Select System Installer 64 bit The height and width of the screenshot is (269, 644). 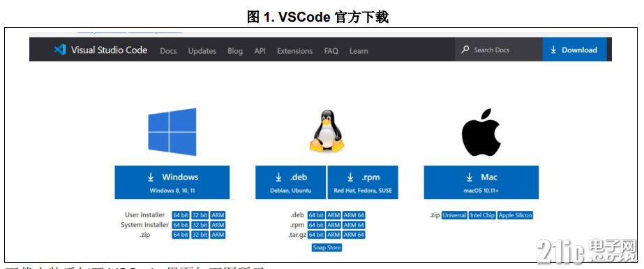[x=181, y=225]
